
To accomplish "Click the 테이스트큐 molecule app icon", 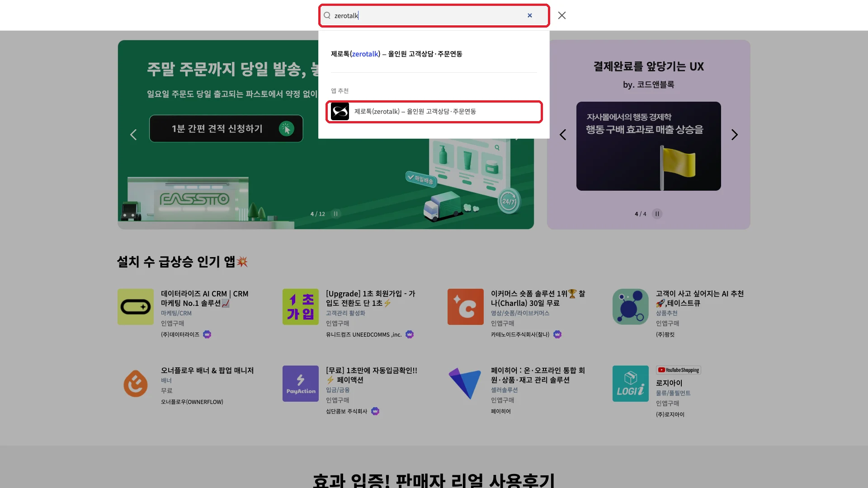I will click(631, 307).
